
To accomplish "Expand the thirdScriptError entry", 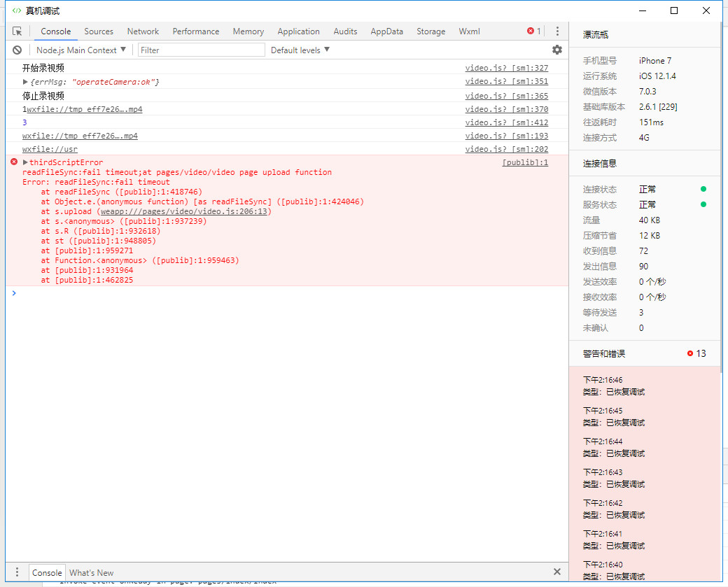I will [x=26, y=162].
